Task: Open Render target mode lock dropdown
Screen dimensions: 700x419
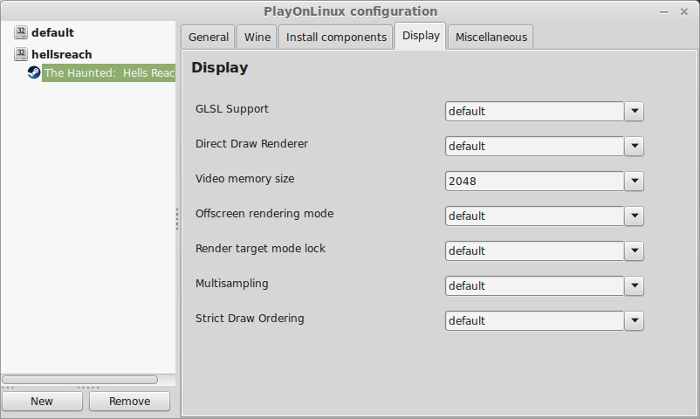Action: coord(634,251)
